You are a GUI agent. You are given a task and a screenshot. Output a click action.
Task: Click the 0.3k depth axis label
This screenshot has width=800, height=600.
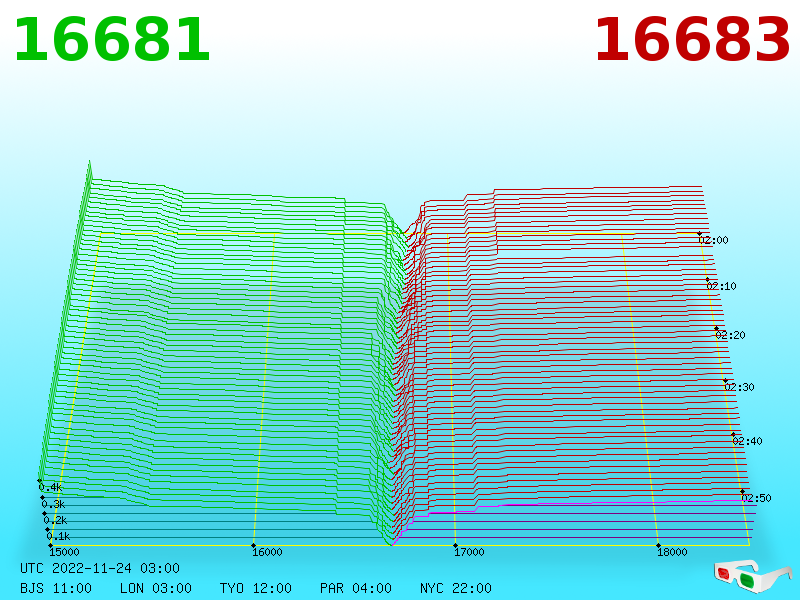click(54, 505)
